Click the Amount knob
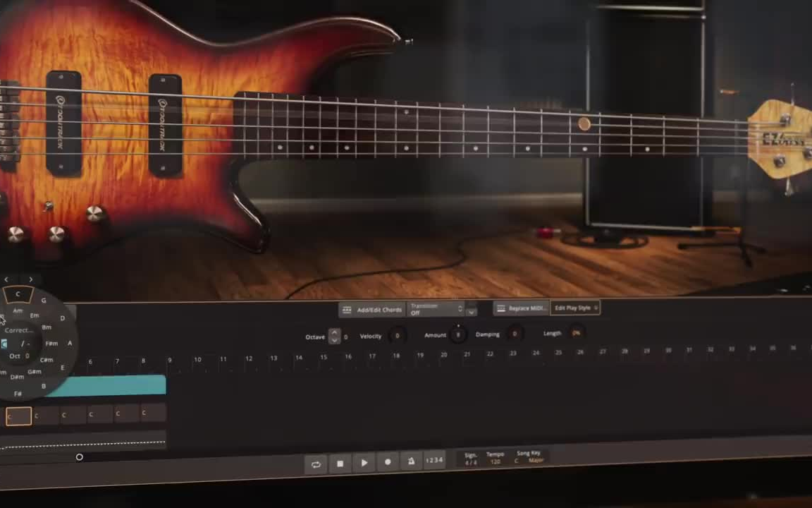The image size is (812, 508). [457, 335]
